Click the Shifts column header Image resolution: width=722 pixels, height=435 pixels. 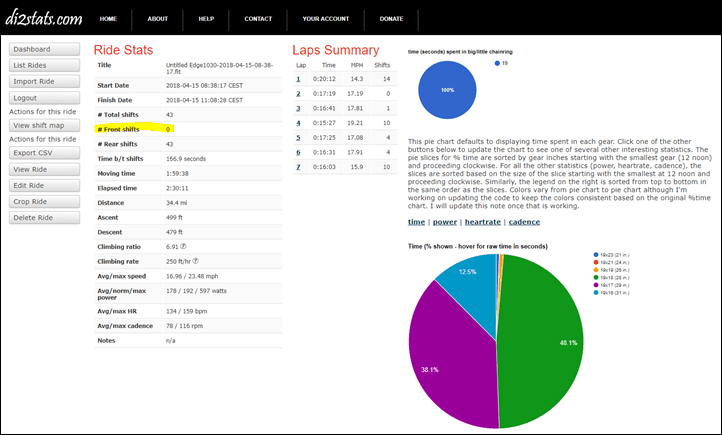coord(382,65)
